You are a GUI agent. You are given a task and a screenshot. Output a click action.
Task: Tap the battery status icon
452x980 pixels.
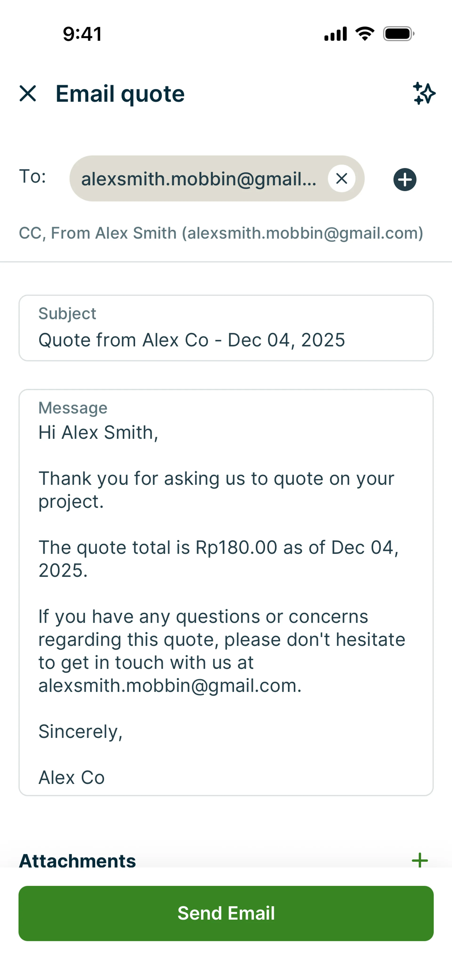[398, 34]
